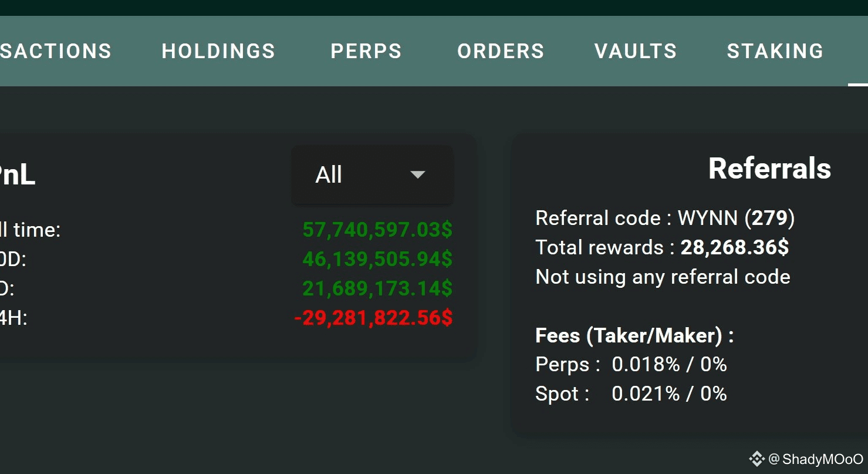
Task: Select the VAULTS tab
Action: tap(636, 51)
